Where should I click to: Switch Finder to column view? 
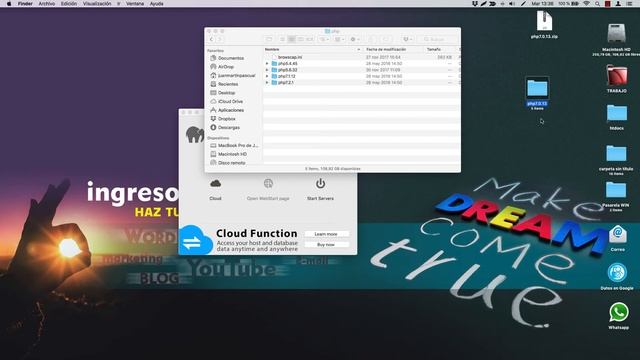pyautogui.click(x=300, y=39)
